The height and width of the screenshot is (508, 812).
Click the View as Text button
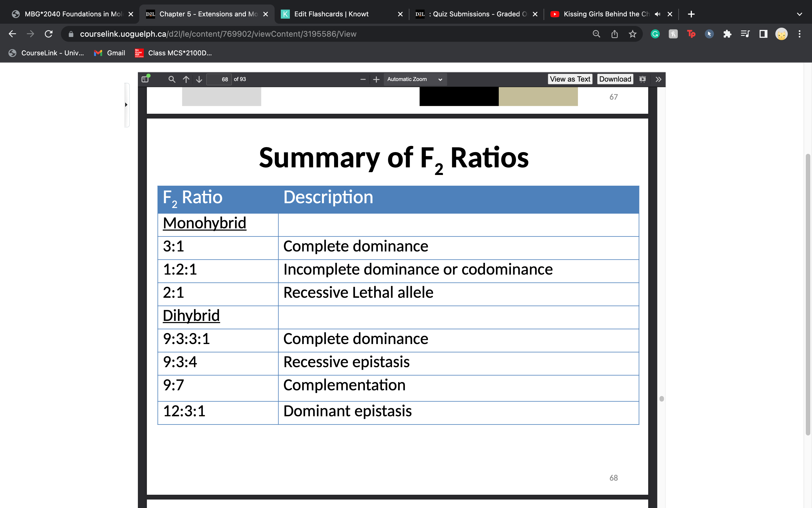[x=570, y=79]
